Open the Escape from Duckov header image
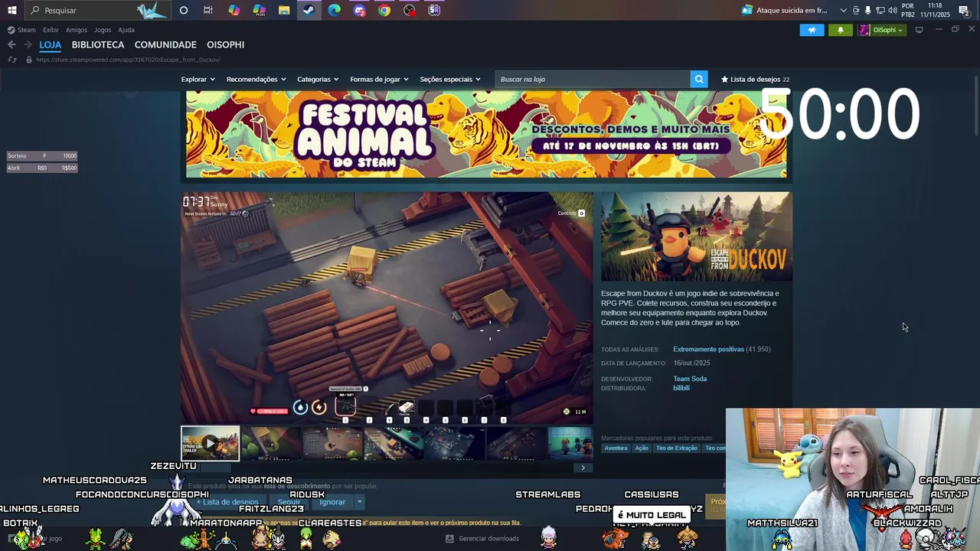 696,236
